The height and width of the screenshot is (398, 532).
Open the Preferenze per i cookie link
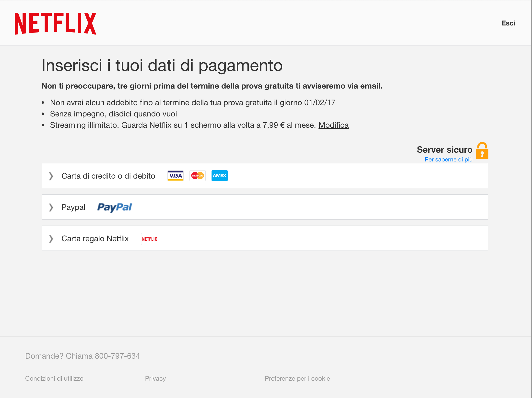coord(297,378)
